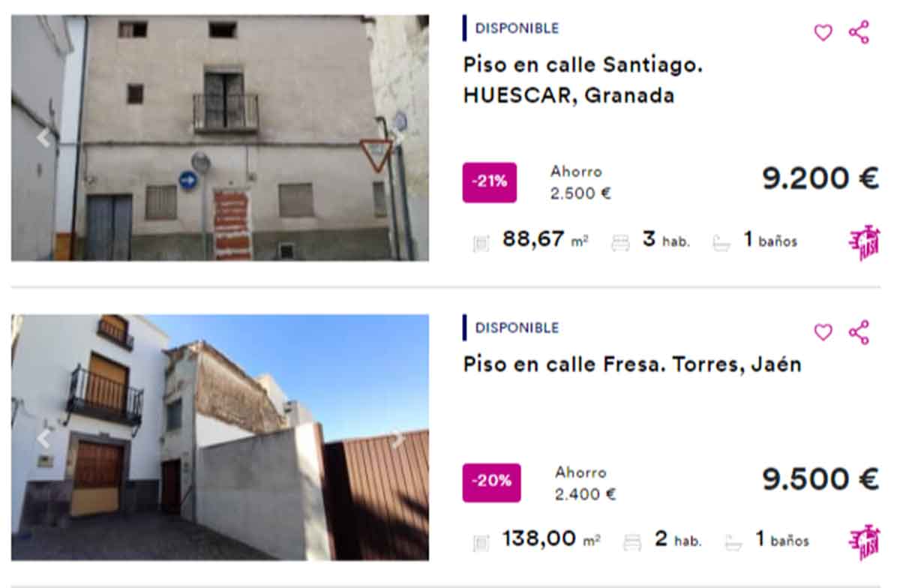Click the area icon beside 88,67 m²
This screenshot has height=588, width=900.
pos(481,243)
